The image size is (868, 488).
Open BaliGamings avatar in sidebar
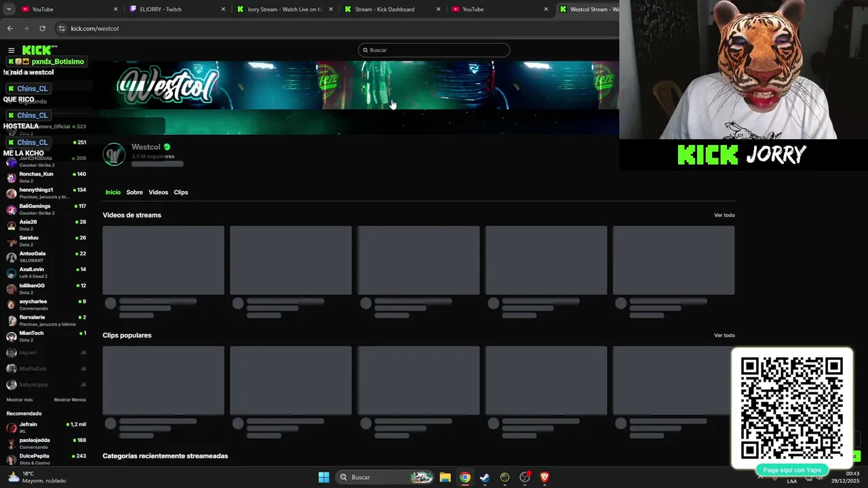(x=12, y=209)
